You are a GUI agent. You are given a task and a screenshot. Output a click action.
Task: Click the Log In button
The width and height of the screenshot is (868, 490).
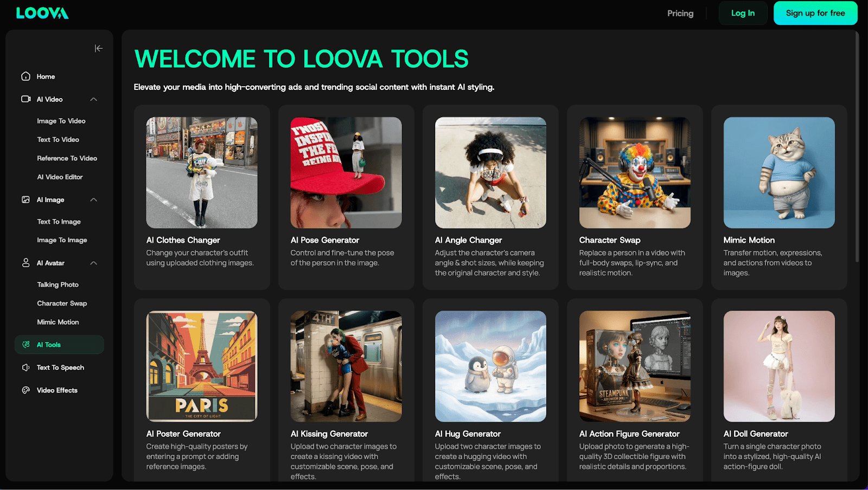coord(743,13)
